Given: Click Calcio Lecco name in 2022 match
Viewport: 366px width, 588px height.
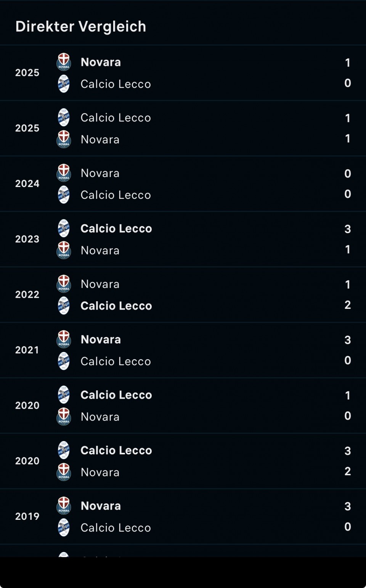Looking at the screenshot, I should pos(116,306).
